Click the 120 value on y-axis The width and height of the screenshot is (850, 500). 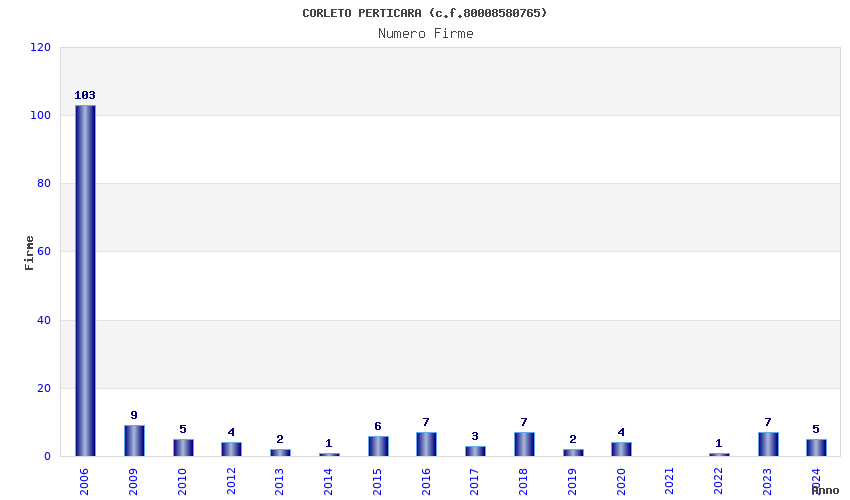(41, 47)
